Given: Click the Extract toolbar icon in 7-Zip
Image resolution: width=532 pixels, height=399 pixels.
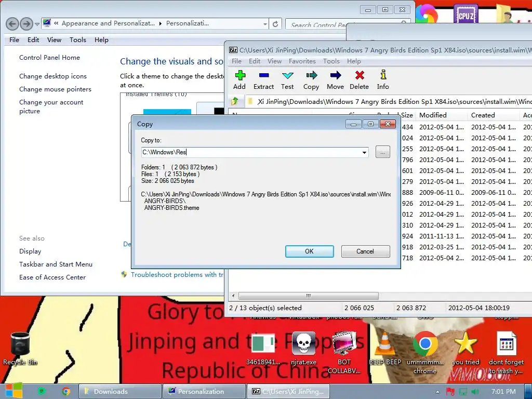Looking at the screenshot, I should (x=263, y=80).
